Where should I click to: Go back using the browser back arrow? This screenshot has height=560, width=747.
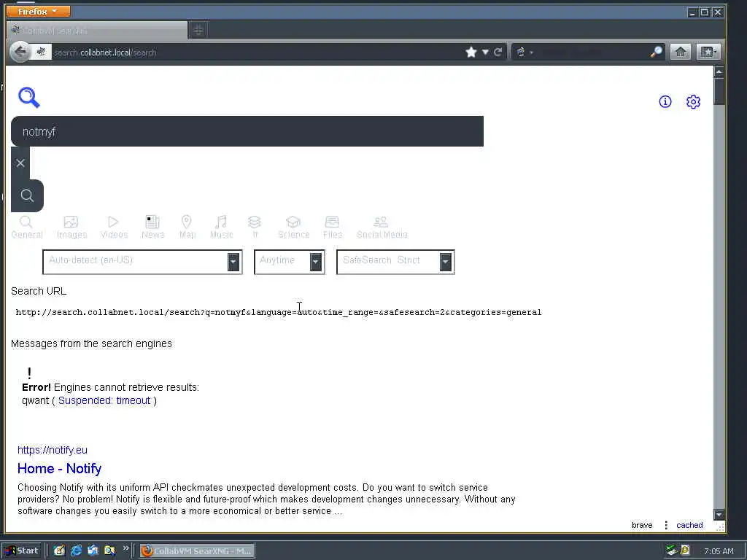[20, 52]
